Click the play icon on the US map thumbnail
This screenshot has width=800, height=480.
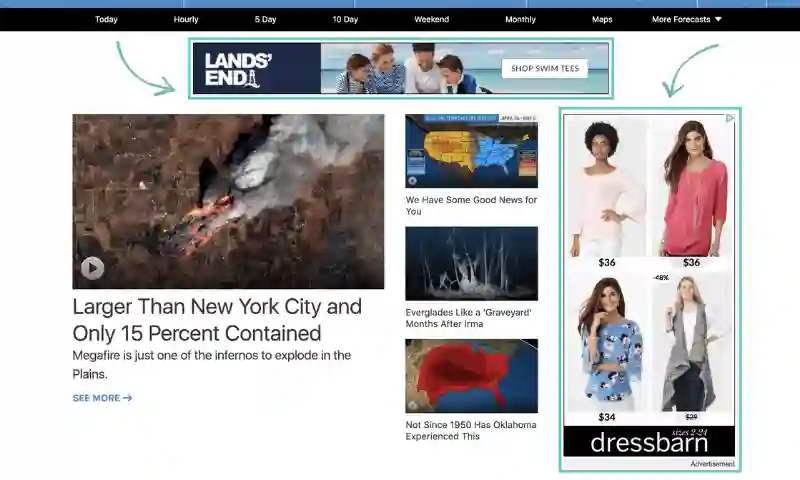(x=412, y=181)
